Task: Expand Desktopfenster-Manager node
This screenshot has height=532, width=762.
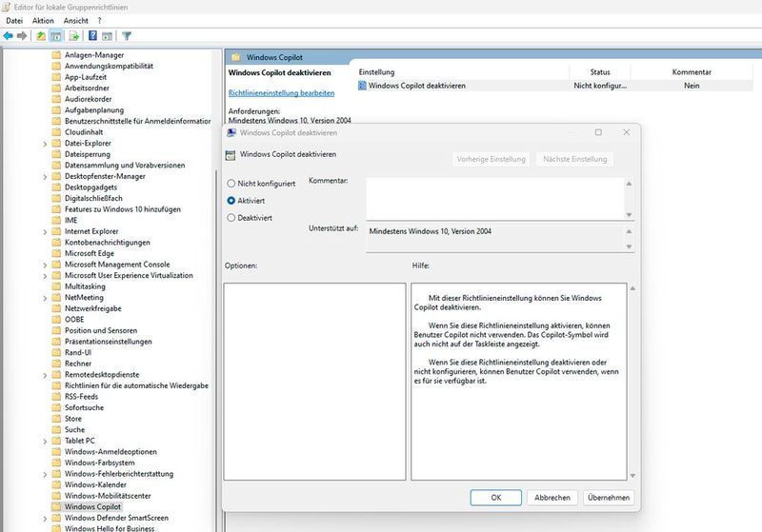Action: [x=45, y=177]
